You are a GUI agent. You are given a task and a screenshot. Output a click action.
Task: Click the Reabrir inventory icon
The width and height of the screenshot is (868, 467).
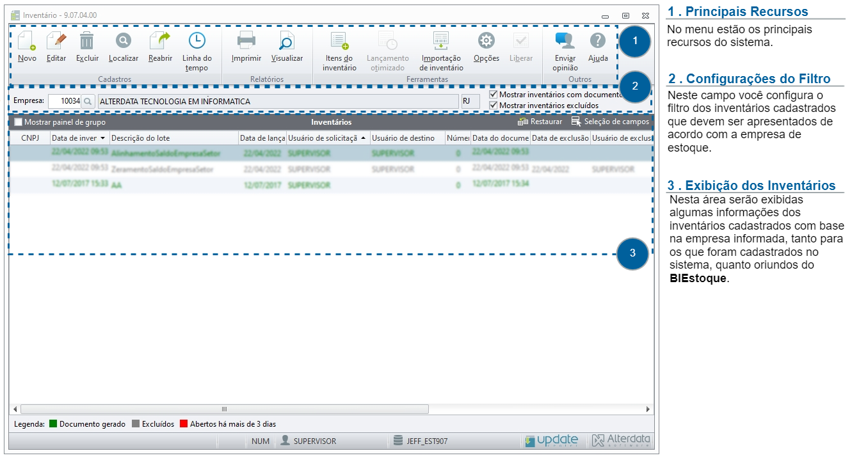(160, 42)
